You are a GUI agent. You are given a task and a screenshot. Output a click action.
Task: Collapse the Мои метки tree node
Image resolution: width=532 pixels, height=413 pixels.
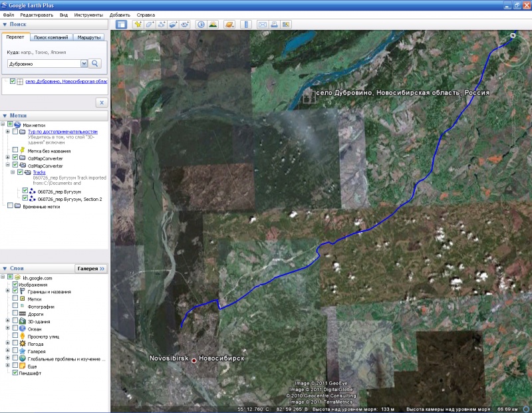tap(3, 124)
